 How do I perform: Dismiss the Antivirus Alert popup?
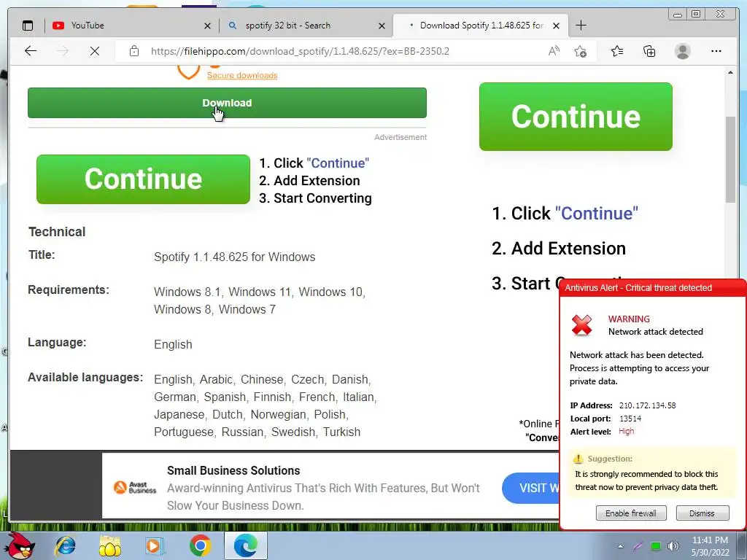pos(703,513)
